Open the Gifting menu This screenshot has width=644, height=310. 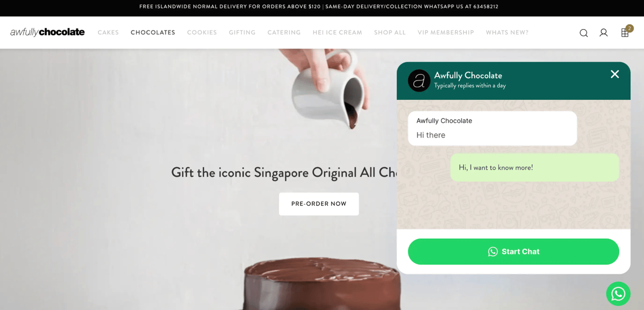pos(242,33)
